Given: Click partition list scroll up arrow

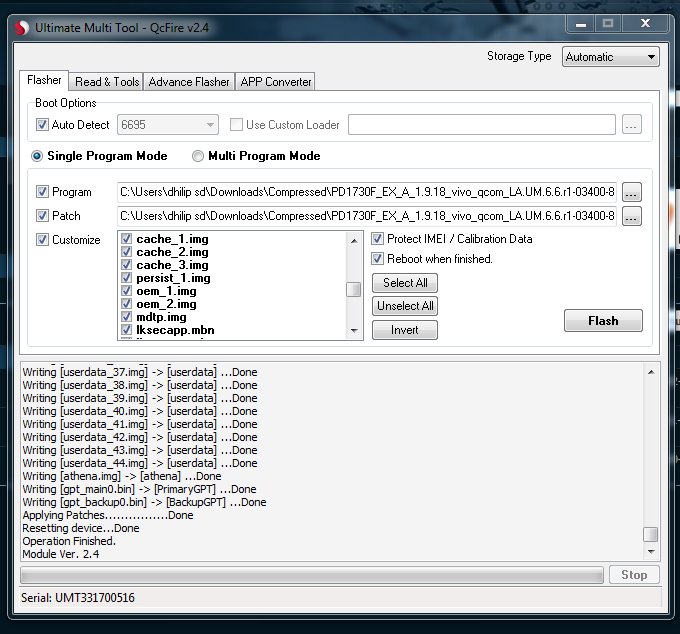Looking at the screenshot, I should 354,241.
